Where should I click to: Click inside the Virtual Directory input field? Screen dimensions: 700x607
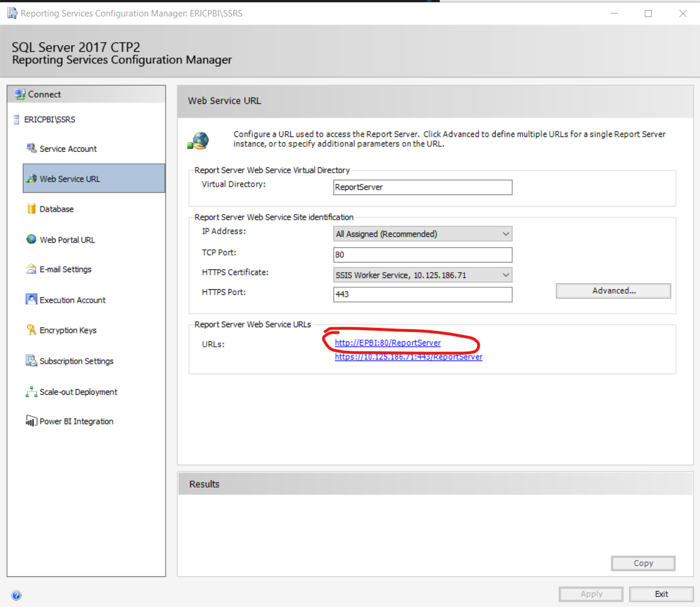(422, 187)
